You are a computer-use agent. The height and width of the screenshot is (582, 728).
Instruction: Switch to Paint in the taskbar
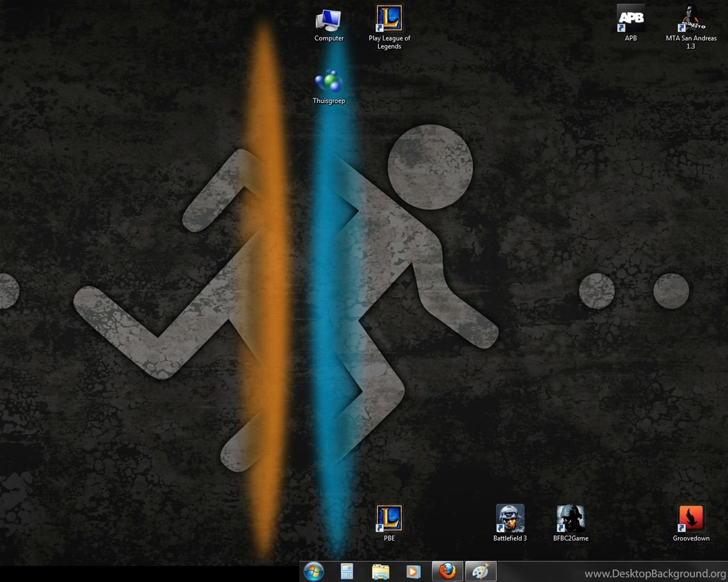[481, 571]
